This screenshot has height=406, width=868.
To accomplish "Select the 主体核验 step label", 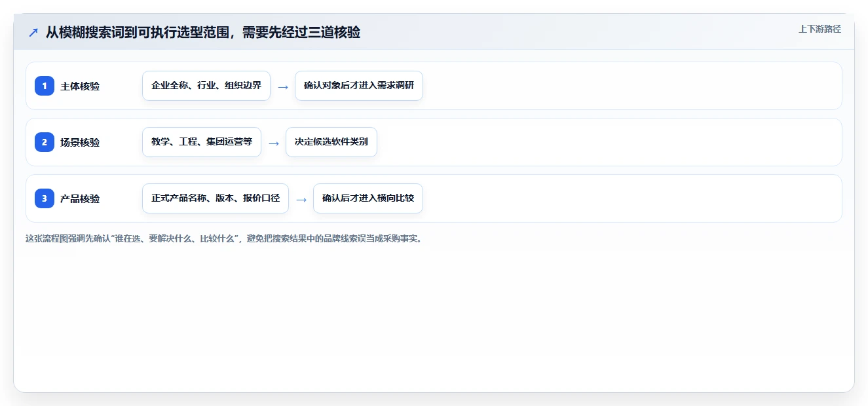I will click(x=80, y=86).
